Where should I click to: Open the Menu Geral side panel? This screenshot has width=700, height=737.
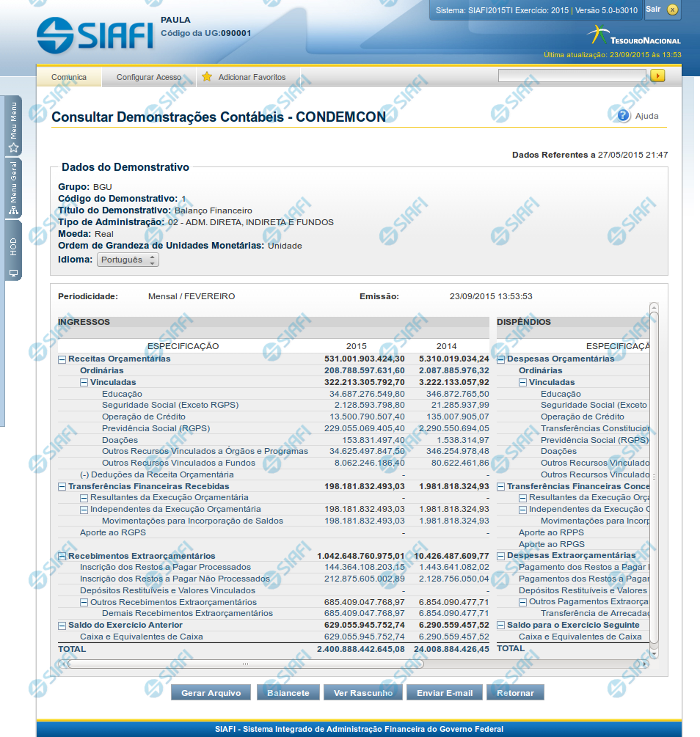coord(13,188)
